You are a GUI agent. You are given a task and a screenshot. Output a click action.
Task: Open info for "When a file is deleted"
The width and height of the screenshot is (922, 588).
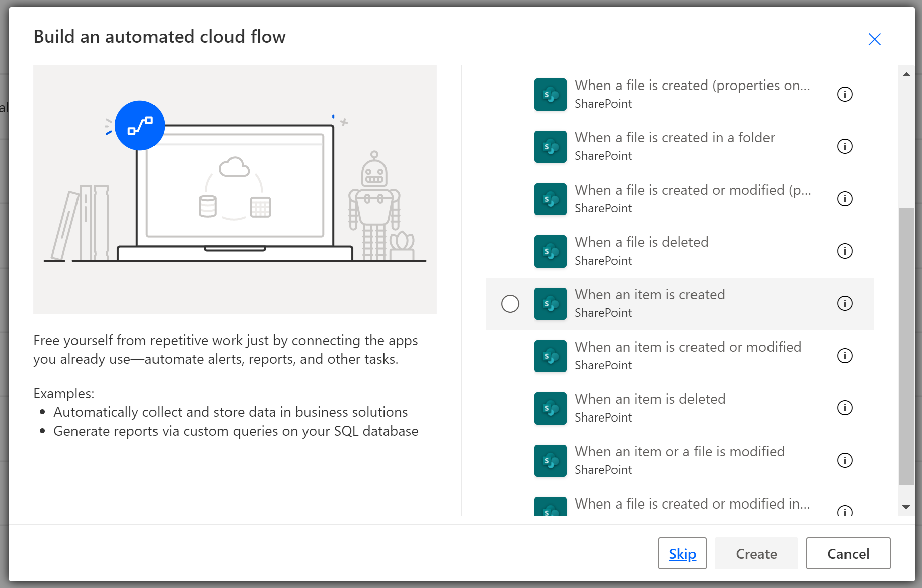pyautogui.click(x=845, y=251)
